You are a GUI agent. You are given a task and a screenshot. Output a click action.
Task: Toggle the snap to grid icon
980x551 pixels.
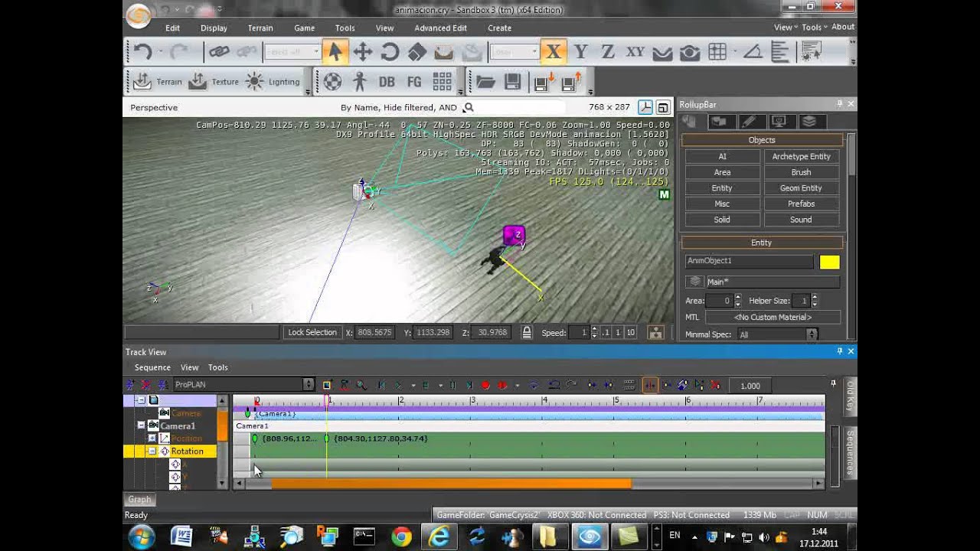tap(717, 52)
